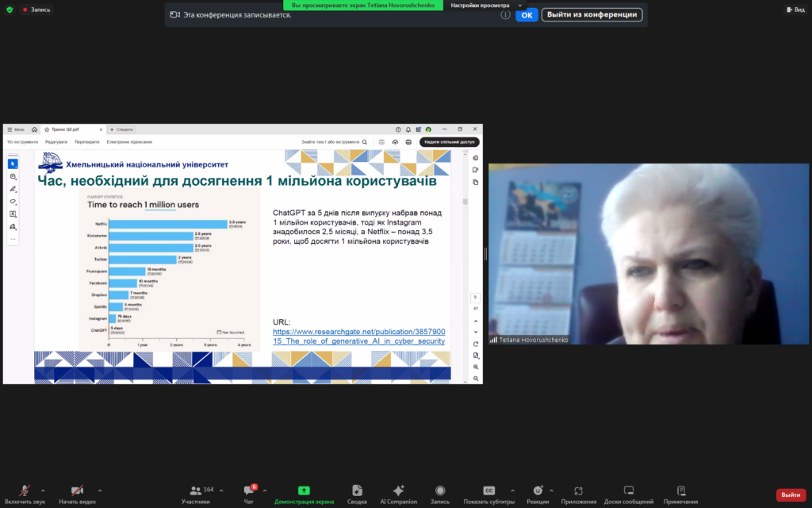Click the green Демонстрация экрана share icon
812x508 pixels.
(x=304, y=491)
